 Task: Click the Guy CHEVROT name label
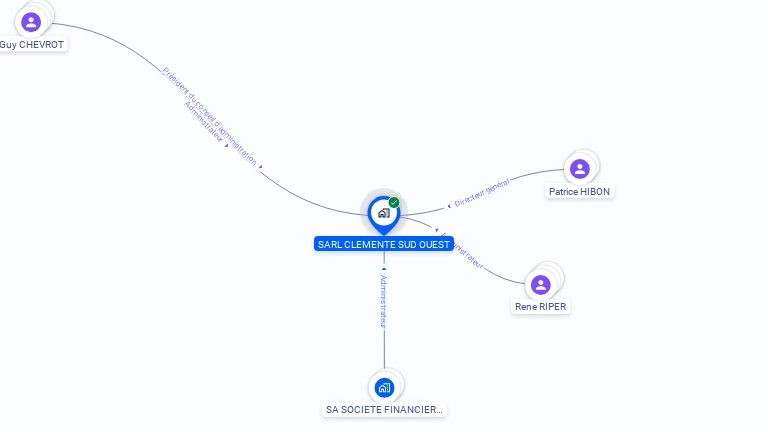pos(32,45)
